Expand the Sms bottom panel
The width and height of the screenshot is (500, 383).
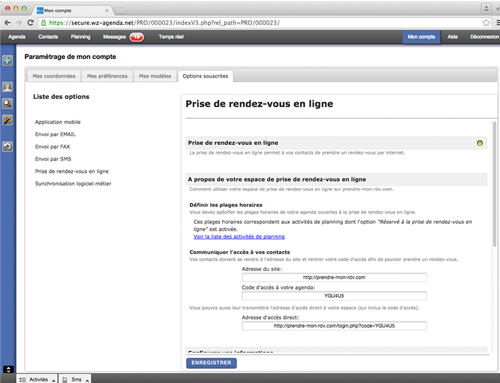[x=76, y=379]
